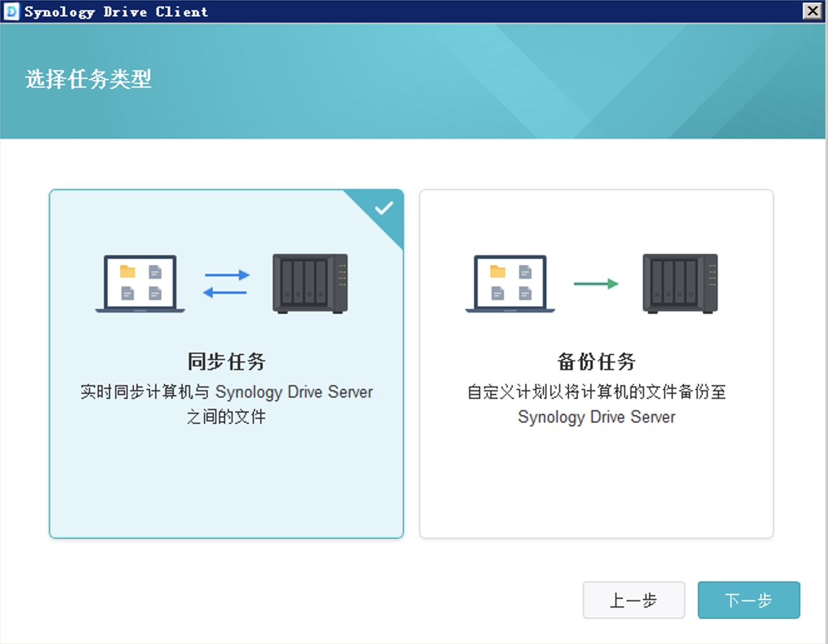This screenshot has height=644, width=828.
Task: Click the laptop icon in the backup task card
Action: point(510,283)
